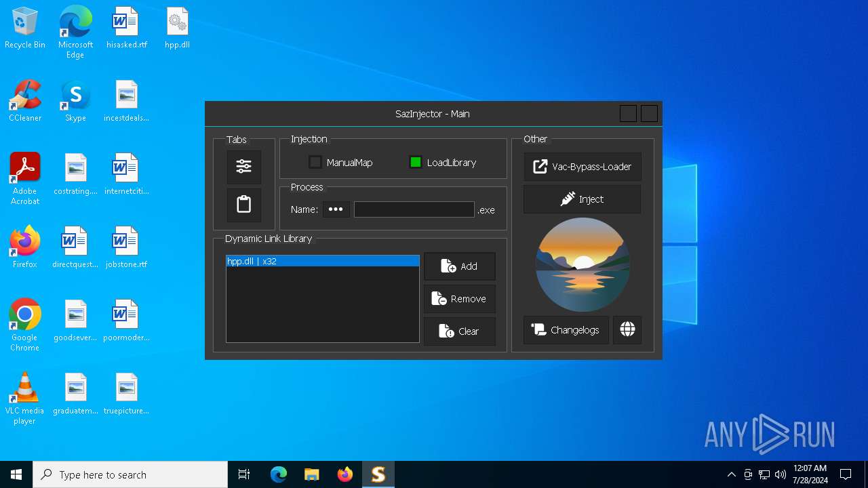Show hidden system tray icons

[731, 474]
